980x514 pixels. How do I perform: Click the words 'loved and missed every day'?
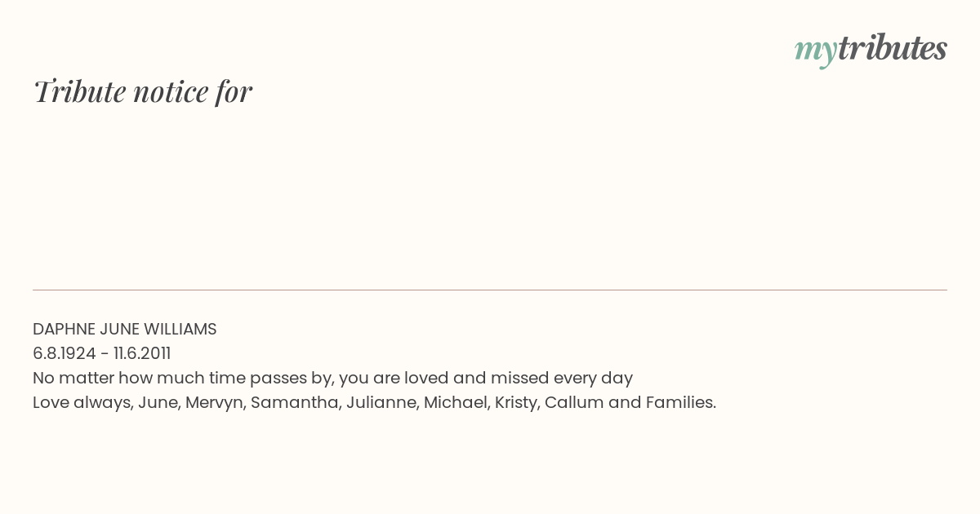coord(519,378)
